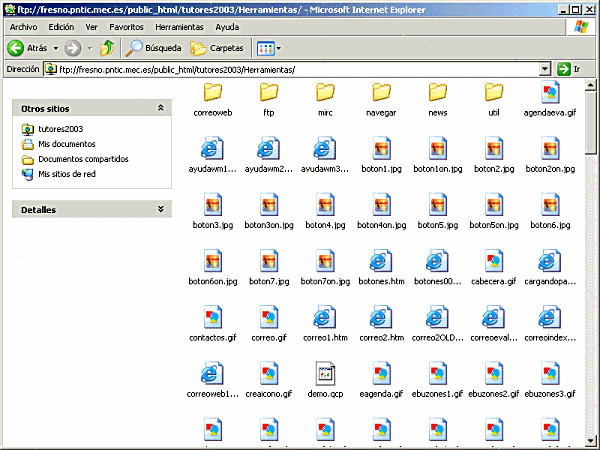Screen dimensions: 600x450
Task: Collapse the Otros sitios panel
Action: click(161, 108)
